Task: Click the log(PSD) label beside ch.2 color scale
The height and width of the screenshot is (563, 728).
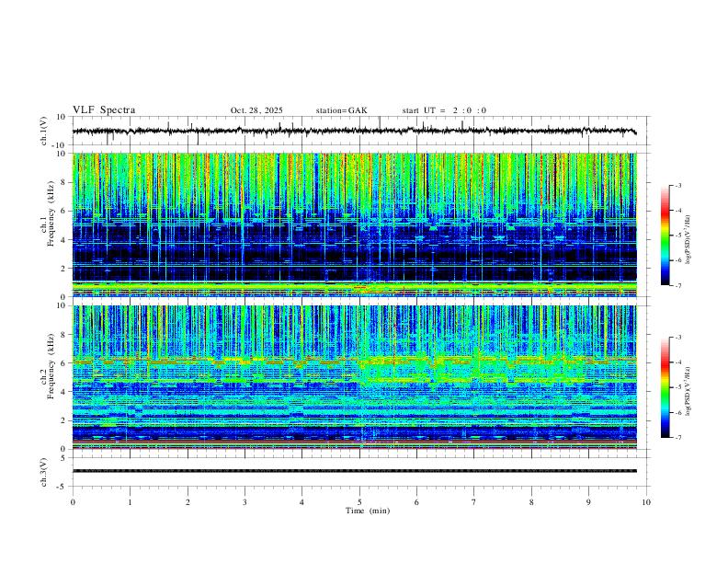Action: [x=688, y=391]
